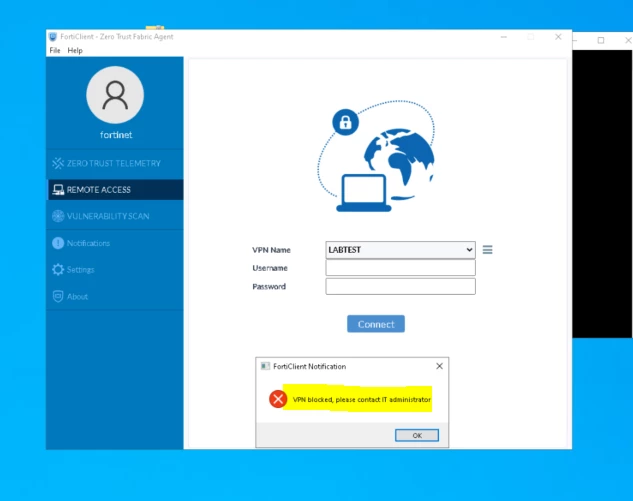Click the 'Password' label
The width and height of the screenshot is (633, 501).
pos(269,287)
